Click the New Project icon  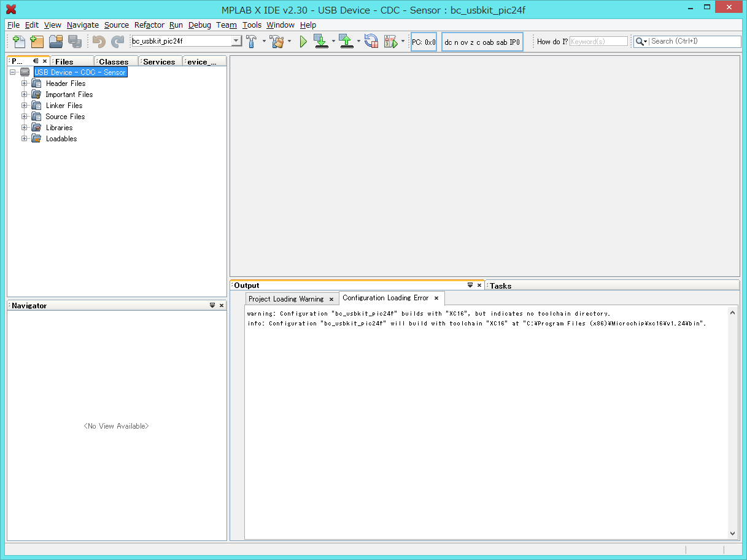tap(37, 42)
